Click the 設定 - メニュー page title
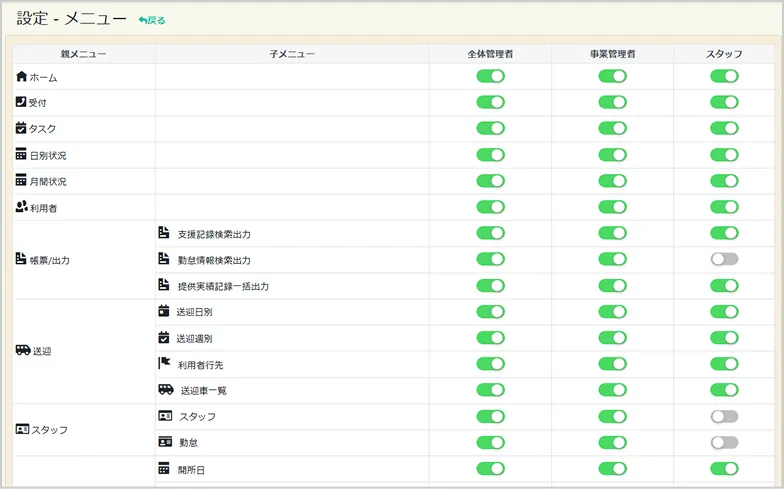784x500 pixels. 72,18
